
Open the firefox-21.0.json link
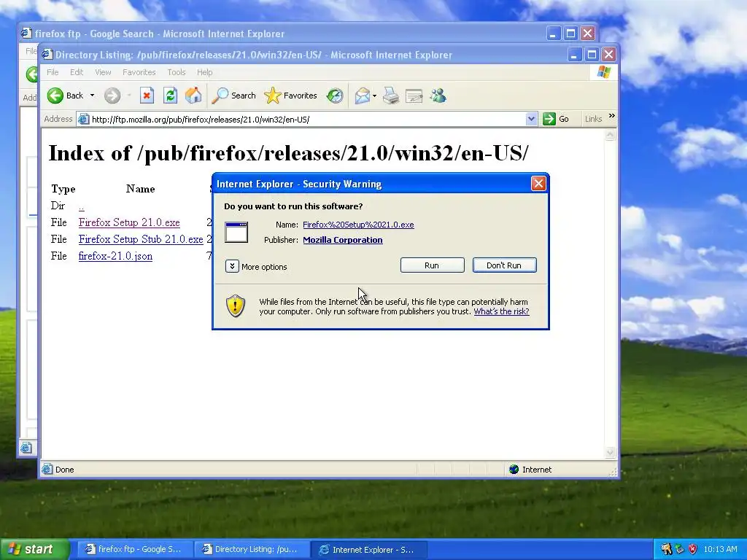click(x=115, y=256)
